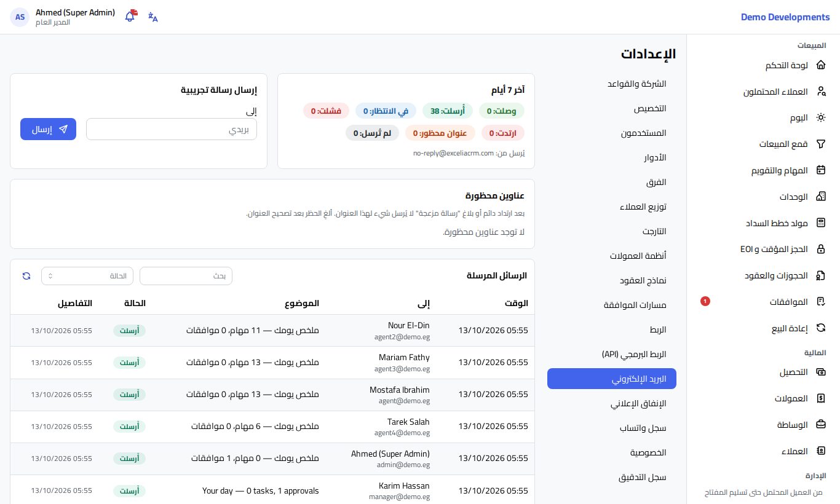Select the البريد الإلكتروني settings tab

coord(612,379)
